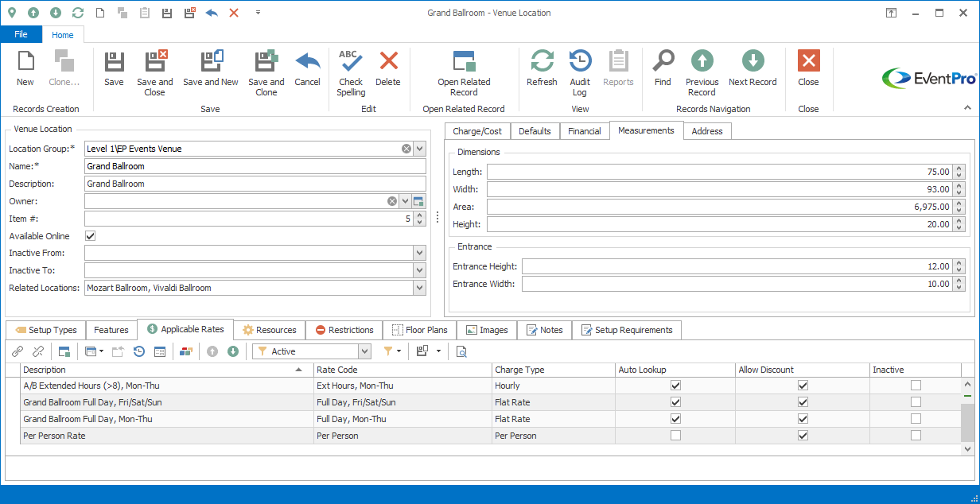This screenshot has height=504, width=980.
Task: Toggle Allow Discount for Grand Ballroom Full Day, Fri/Sat/Sun
Action: pyautogui.click(x=803, y=402)
